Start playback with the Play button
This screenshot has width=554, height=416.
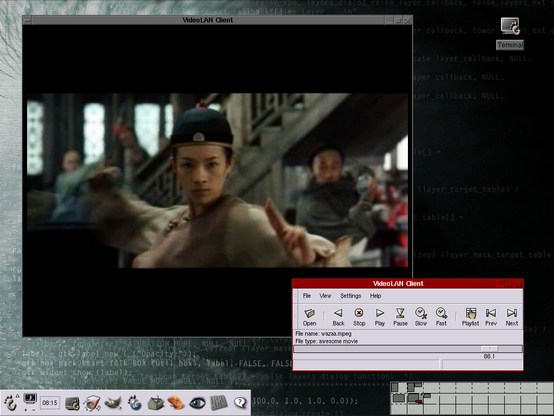(379, 317)
